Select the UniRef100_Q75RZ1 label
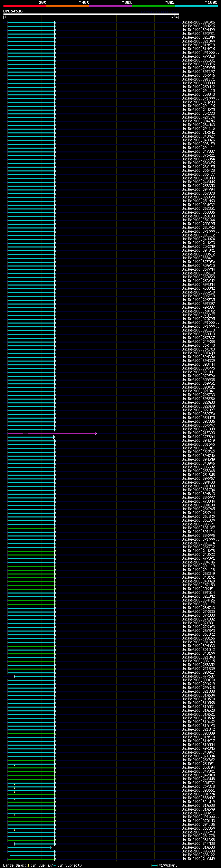This screenshot has height=868, width=221. [198, 156]
